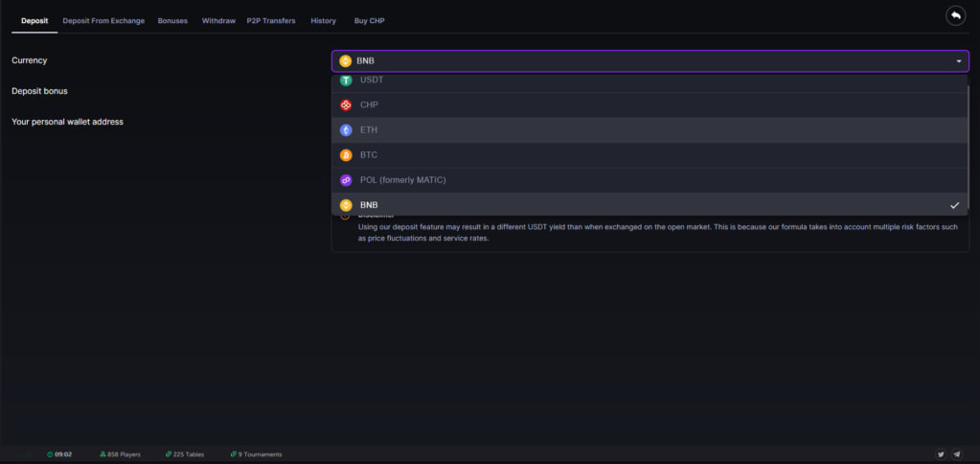The width and height of the screenshot is (980, 464).
Task: Choose ETH from the currency list
Action: pos(649,130)
